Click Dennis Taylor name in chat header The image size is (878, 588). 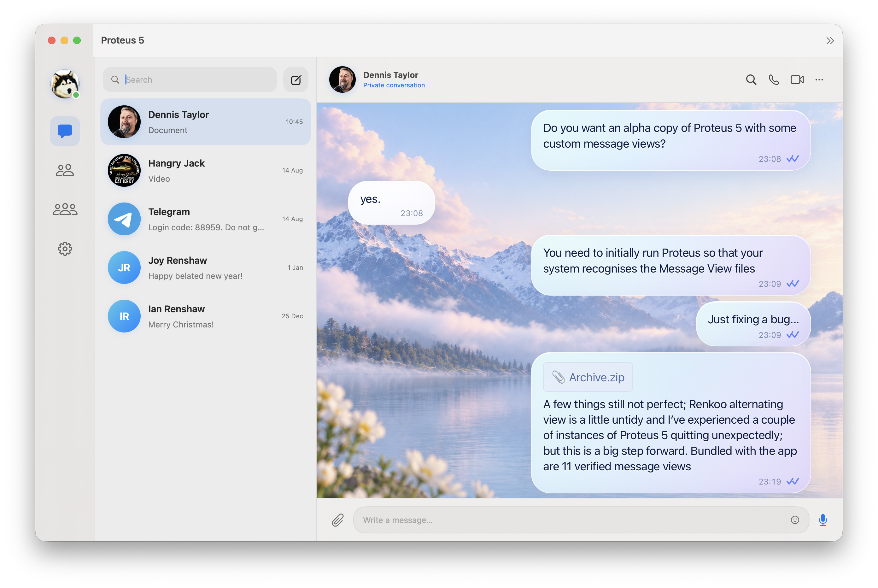pos(390,75)
